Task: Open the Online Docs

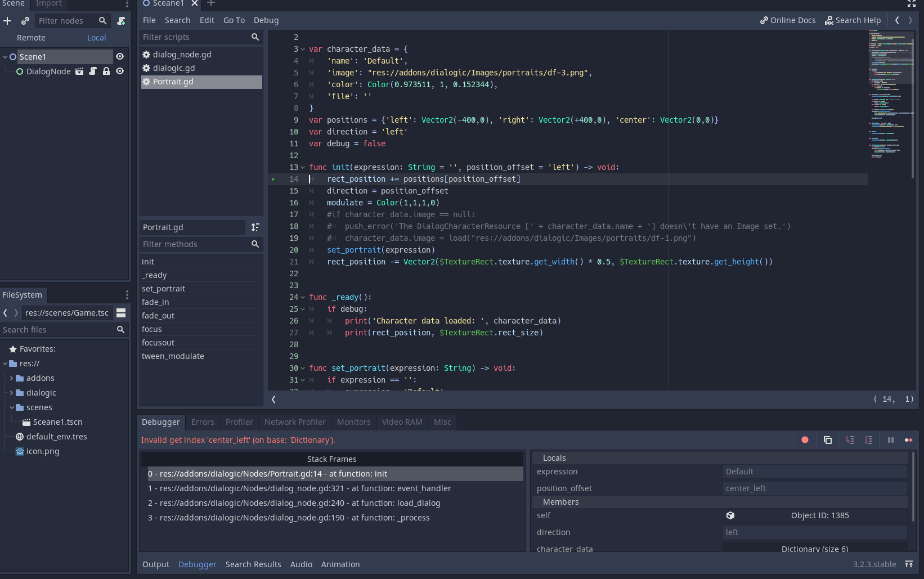Action: click(787, 20)
